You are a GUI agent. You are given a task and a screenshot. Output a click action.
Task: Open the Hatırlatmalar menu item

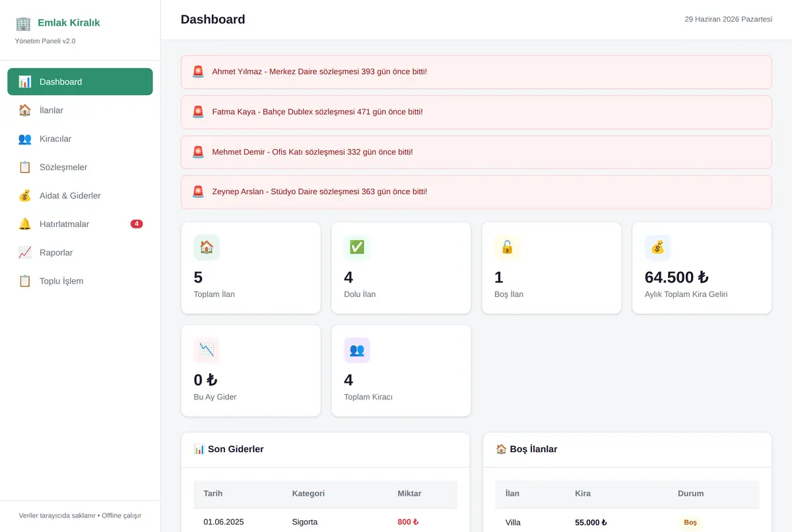(x=80, y=224)
